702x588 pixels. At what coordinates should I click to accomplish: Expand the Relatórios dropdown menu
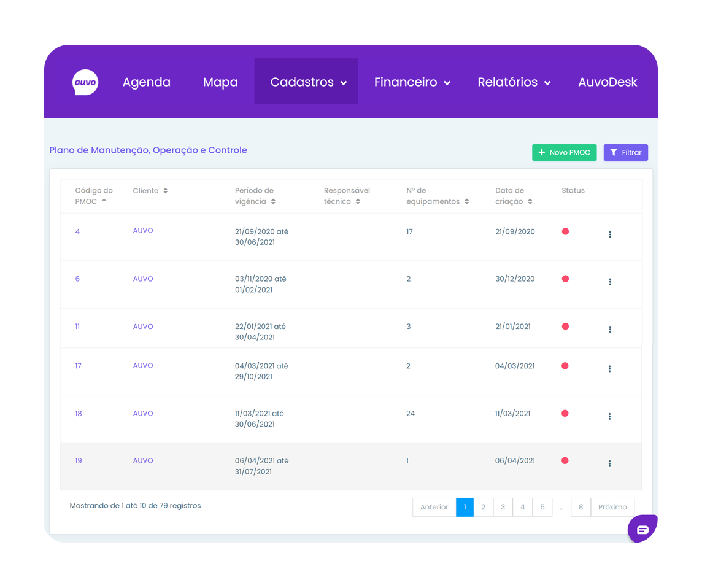(514, 82)
